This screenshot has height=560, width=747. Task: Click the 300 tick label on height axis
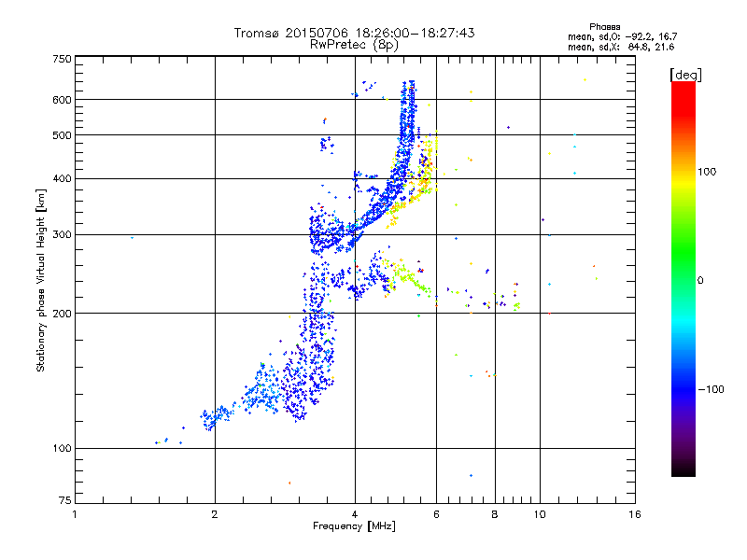click(x=62, y=235)
